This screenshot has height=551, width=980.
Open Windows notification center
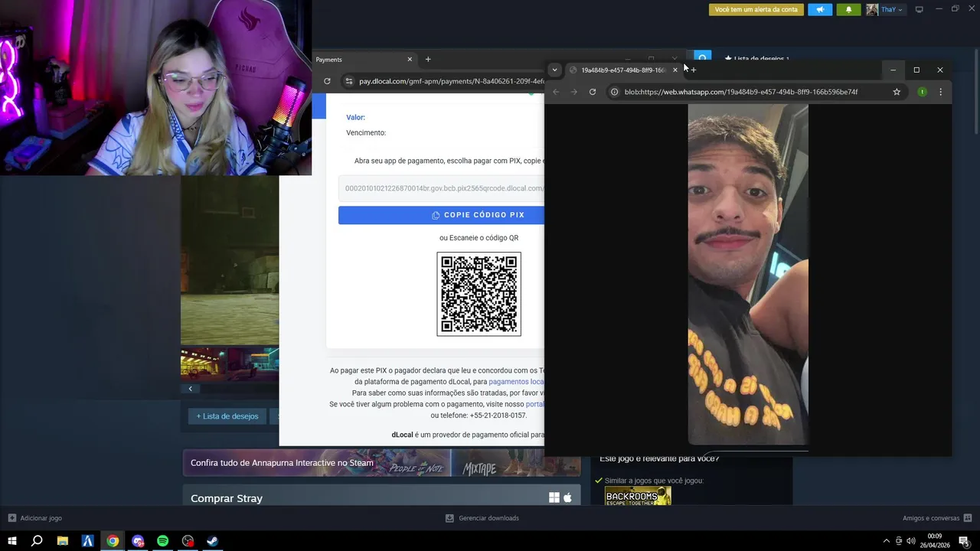964,541
